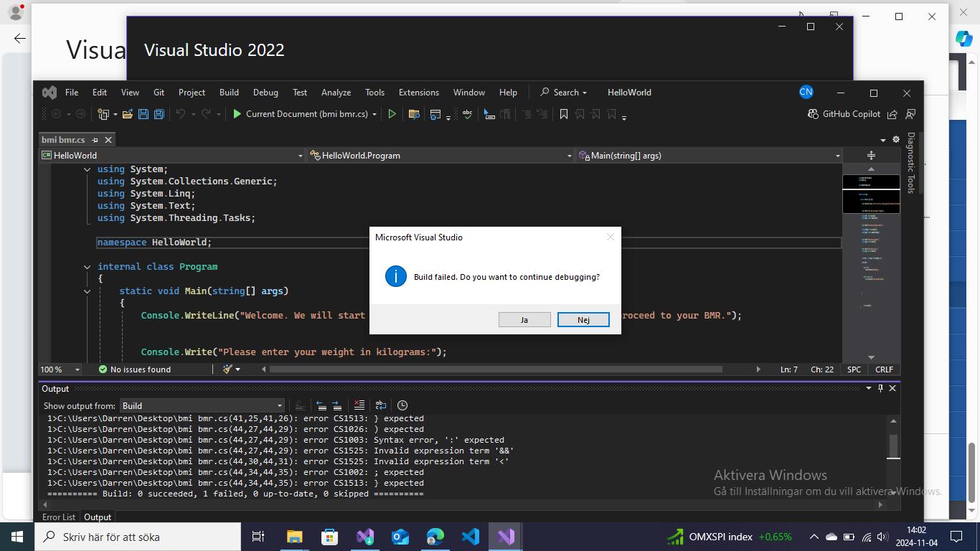The height and width of the screenshot is (551, 980).
Task: Switch to the Error List tab
Action: coord(58,517)
